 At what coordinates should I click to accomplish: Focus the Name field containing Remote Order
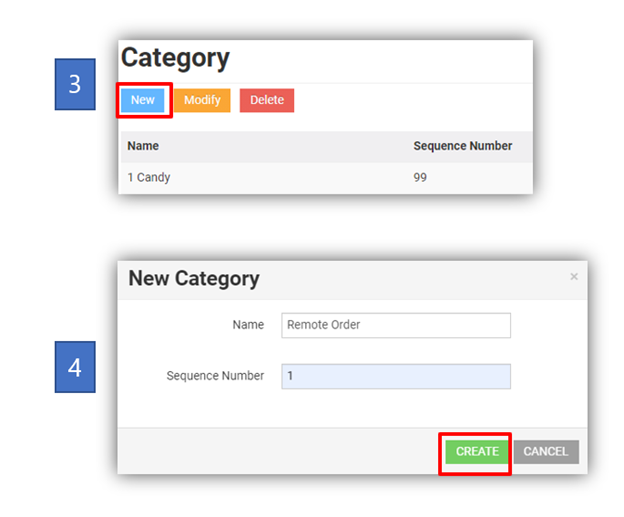point(396,325)
